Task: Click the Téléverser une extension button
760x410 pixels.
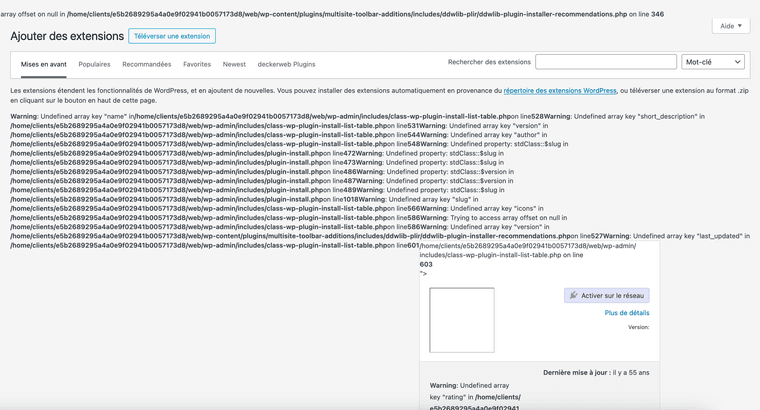Action: (172, 36)
